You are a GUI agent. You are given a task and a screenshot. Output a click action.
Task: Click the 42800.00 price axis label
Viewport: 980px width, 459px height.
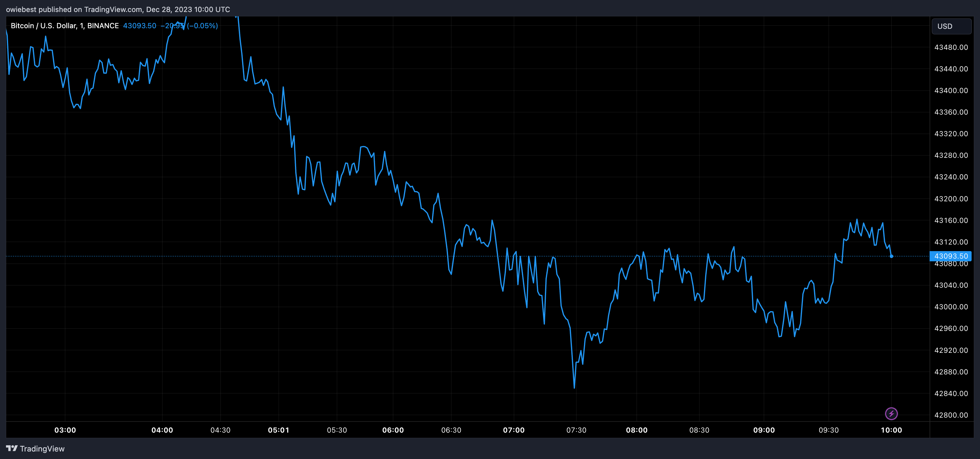951,415
